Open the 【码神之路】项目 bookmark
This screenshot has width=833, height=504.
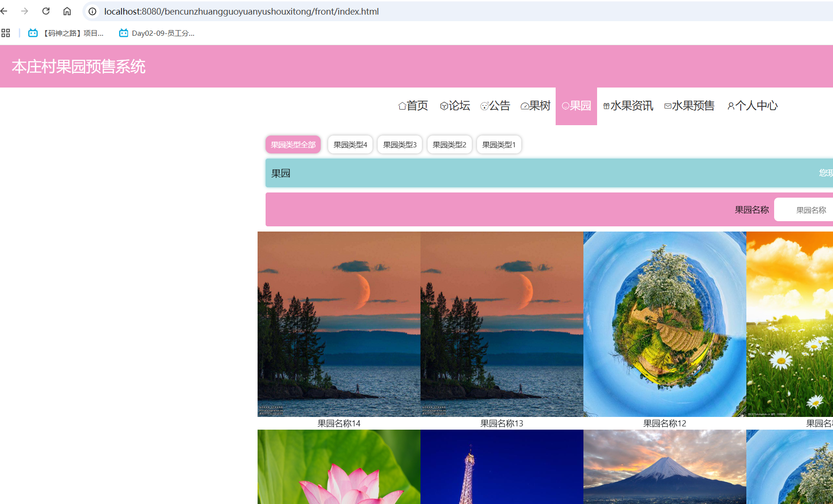pos(66,33)
